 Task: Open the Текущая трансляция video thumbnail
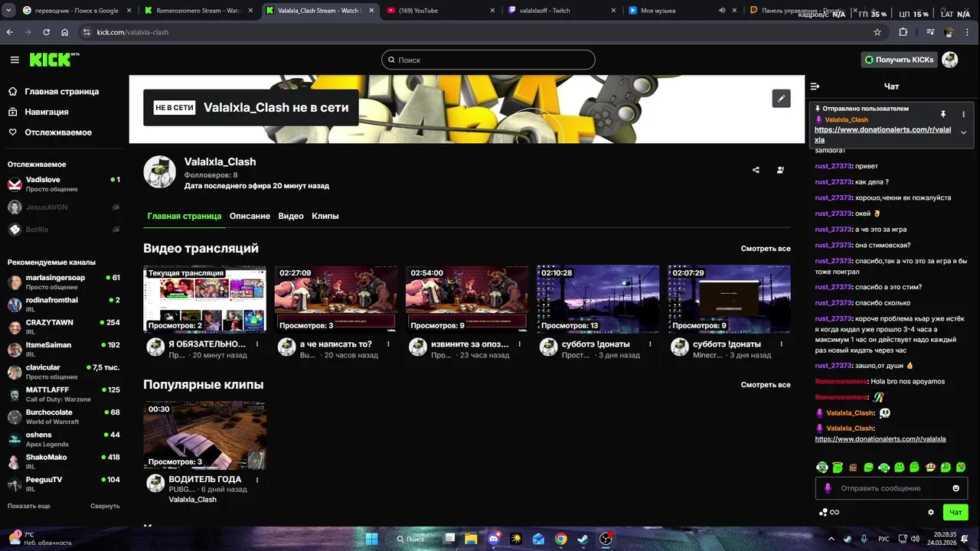click(205, 299)
